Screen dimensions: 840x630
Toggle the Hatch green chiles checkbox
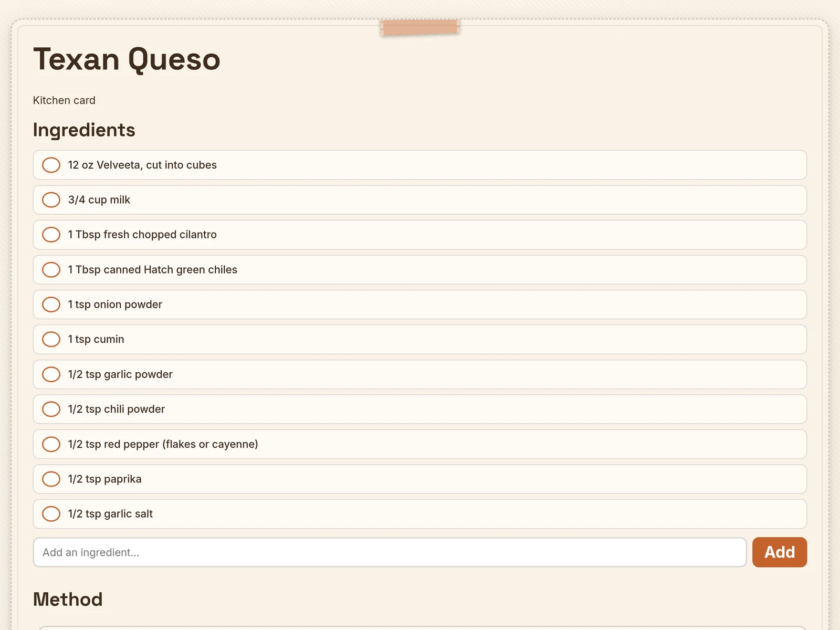click(x=51, y=269)
